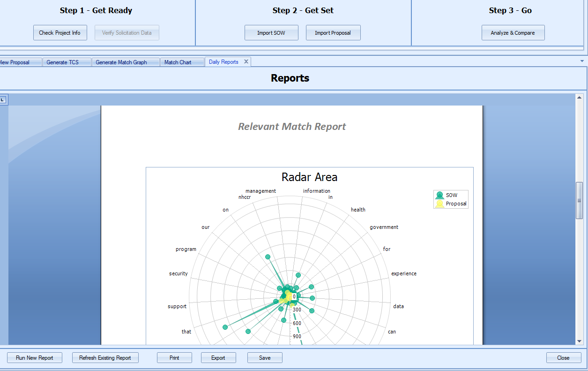Open the tab list dropdown arrow
The height and width of the screenshot is (371, 588).
[x=582, y=61]
